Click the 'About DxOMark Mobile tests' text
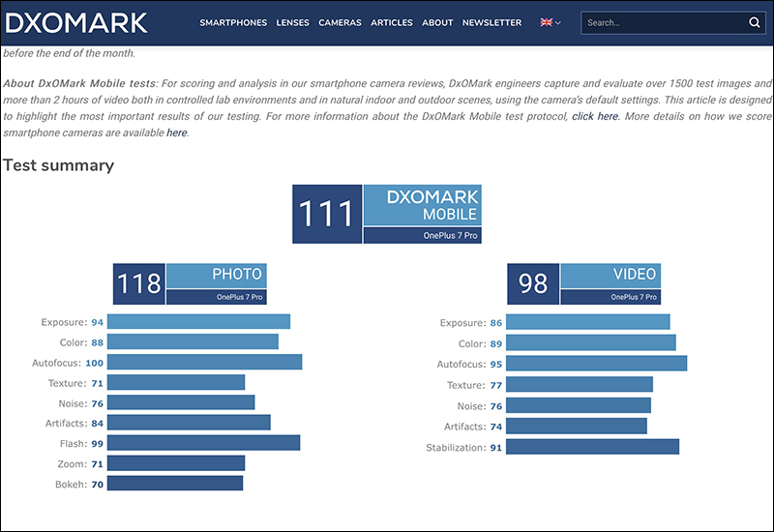Viewport: 774px width, 532px height. (79, 83)
